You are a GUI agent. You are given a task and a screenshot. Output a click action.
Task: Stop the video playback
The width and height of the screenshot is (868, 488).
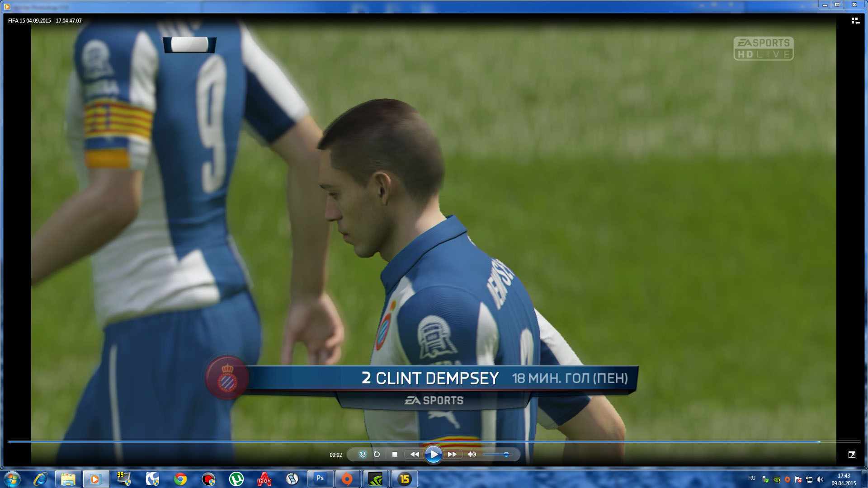tap(395, 455)
